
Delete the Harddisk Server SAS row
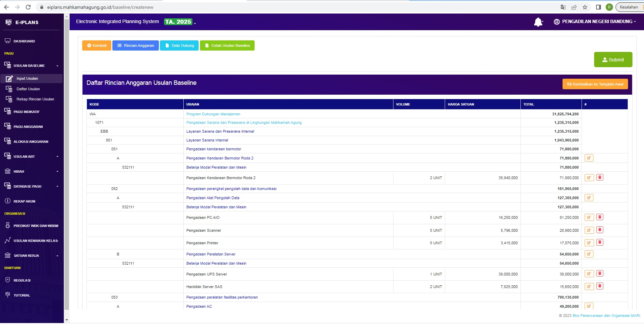click(600, 286)
